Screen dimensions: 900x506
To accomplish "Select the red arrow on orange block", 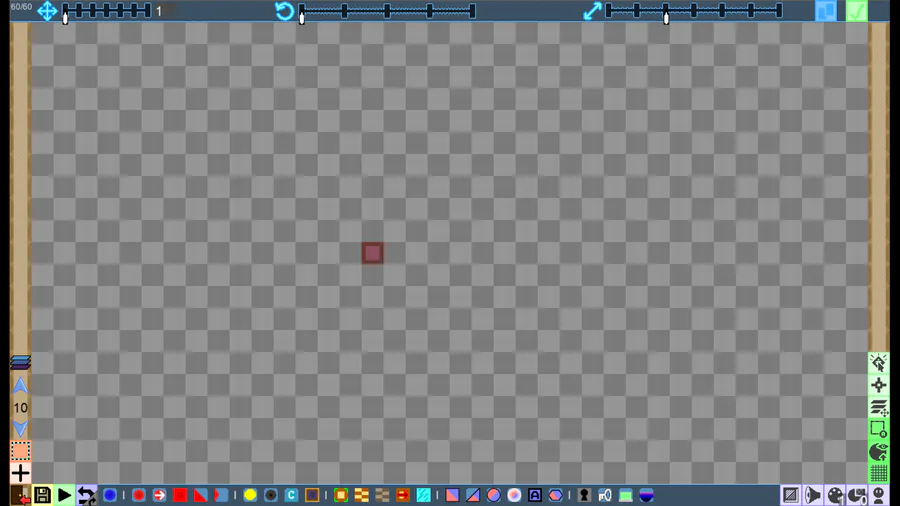I will pyautogui.click(x=403, y=495).
